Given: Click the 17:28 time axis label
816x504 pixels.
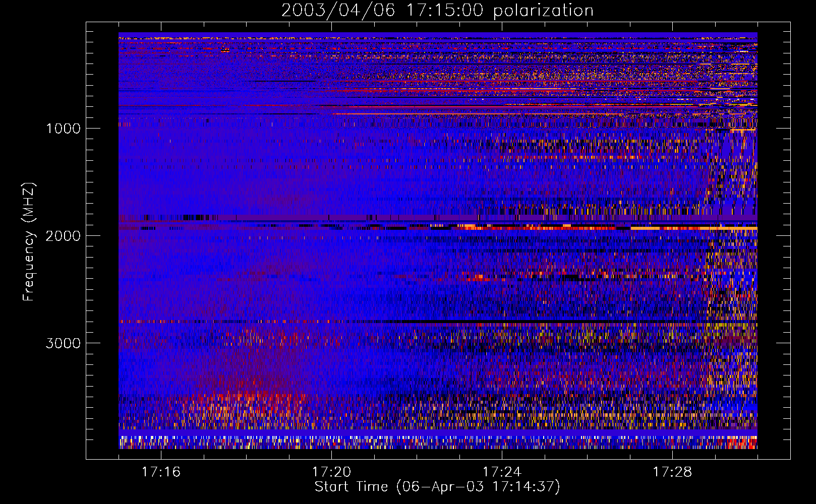Looking at the screenshot, I should [x=672, y=472].
